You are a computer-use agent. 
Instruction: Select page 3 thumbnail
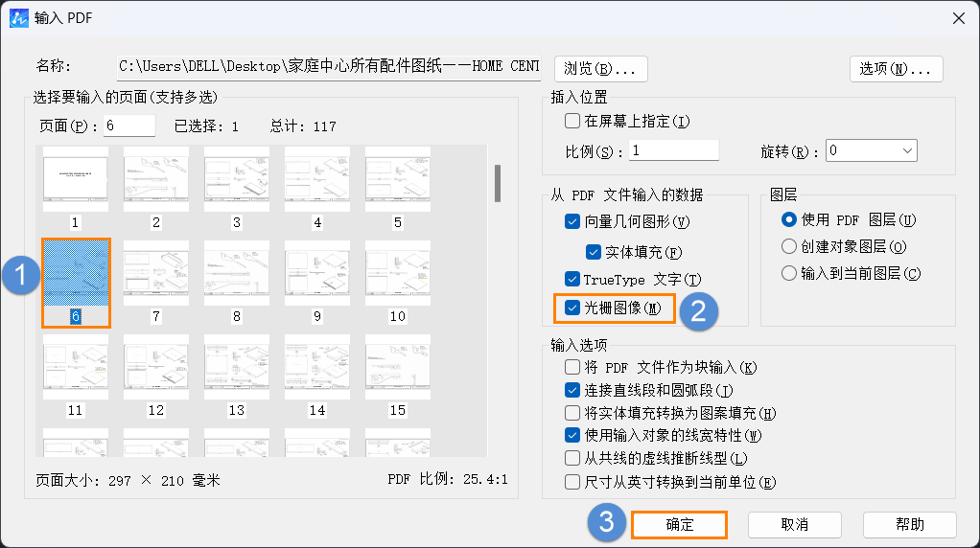237,179
